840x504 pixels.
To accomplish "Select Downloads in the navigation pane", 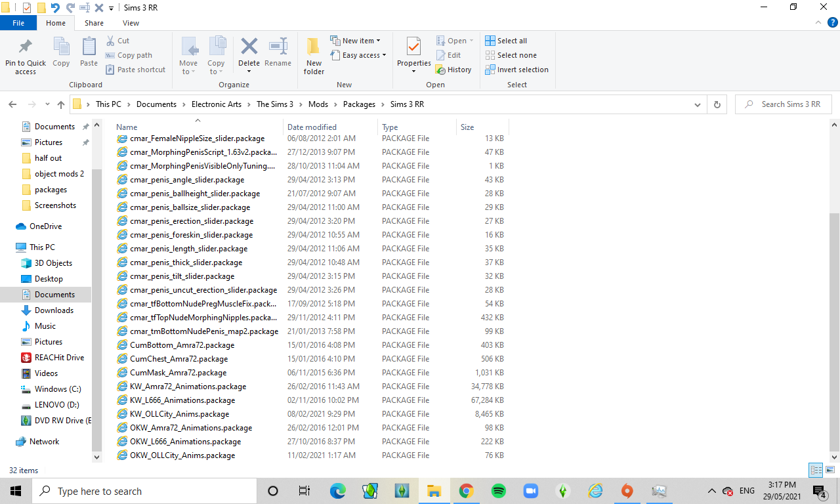I will pos(54,310).
